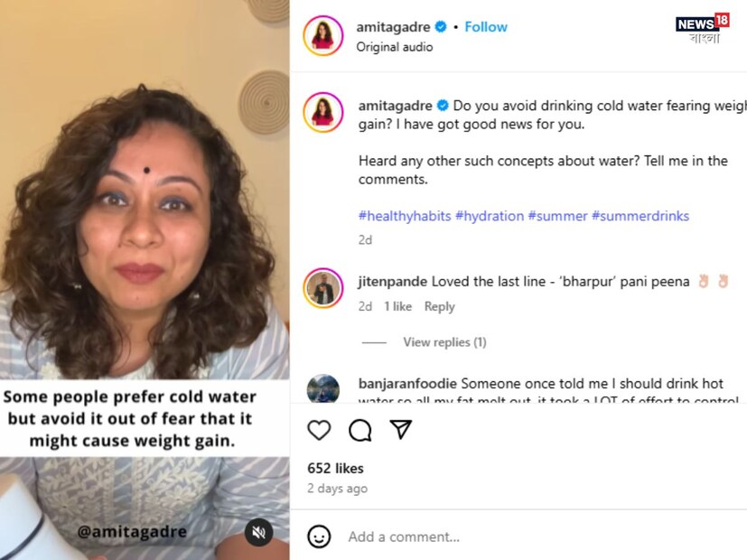The width and height of the screenshot is (747, 560).
Task: Open jitenpande username link
Action: (x=393, y=282)
